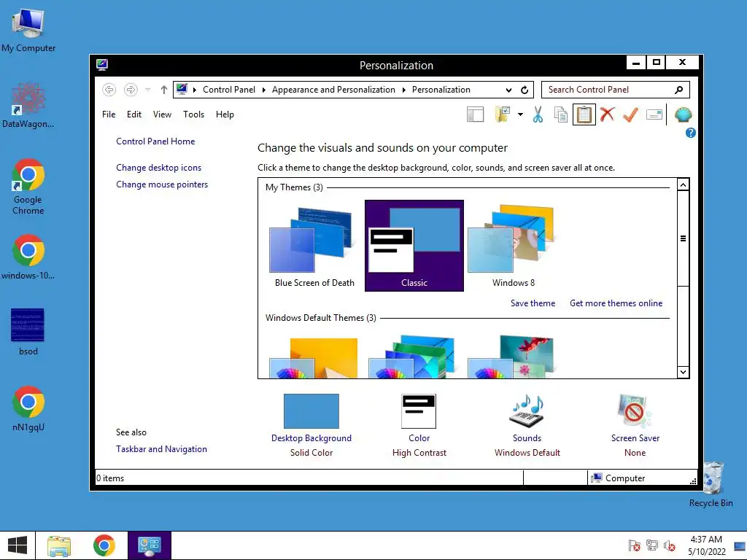Image resolution: width=747 pixels, height=560 pixels.
Task: Click the folder Move-to toolbar icon
Action: pyautogui.click(x=502, y=114)
